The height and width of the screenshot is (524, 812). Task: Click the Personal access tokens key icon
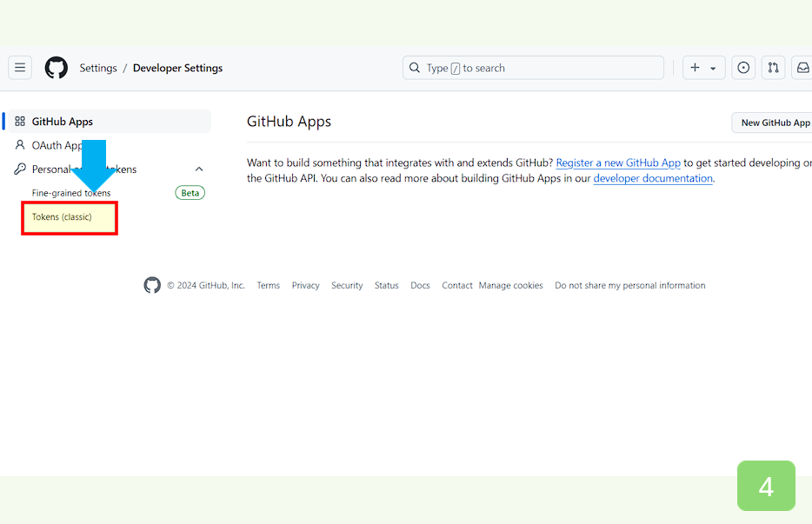pyautogui.click(x=20, y=169)
